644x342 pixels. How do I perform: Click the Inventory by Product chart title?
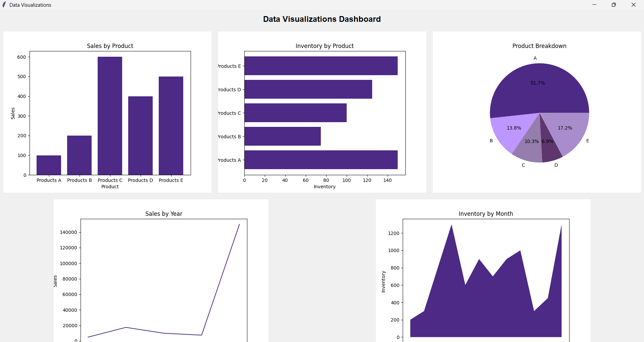325,46
